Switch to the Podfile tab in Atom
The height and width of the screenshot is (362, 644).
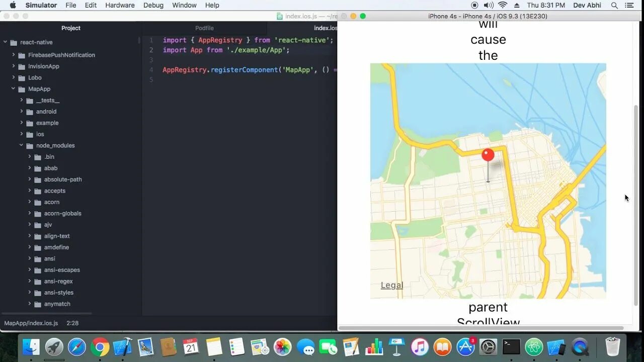pyautogui.click(x=204, y=28)
